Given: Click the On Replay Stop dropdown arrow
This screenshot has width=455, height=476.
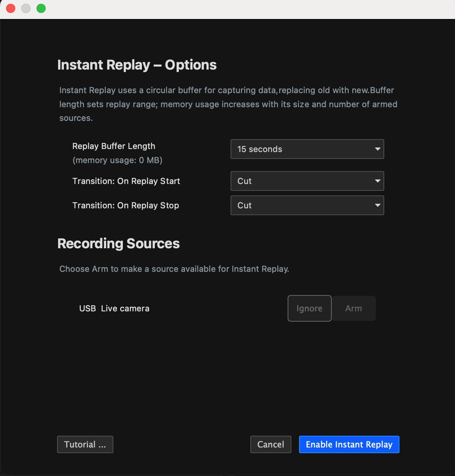Looking at the screenshot, I should pos(377,205).
